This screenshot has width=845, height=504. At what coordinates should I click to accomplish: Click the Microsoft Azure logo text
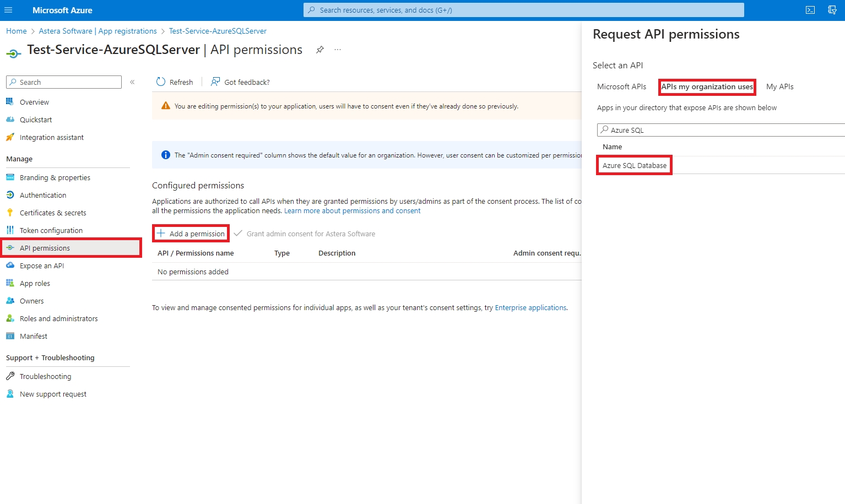pos(62,10)
